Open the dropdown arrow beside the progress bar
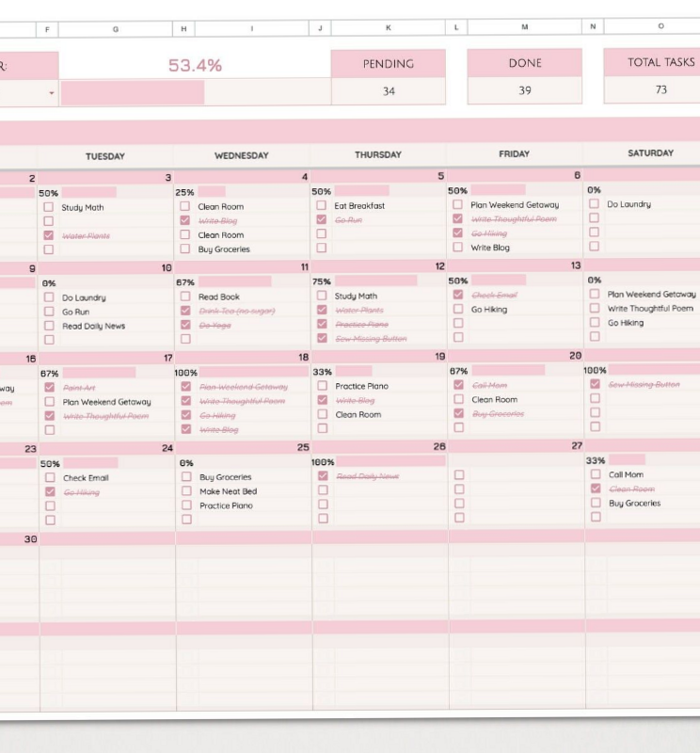Image resolution: width=700 pixels, height=753 pixels. pos(52,93)
